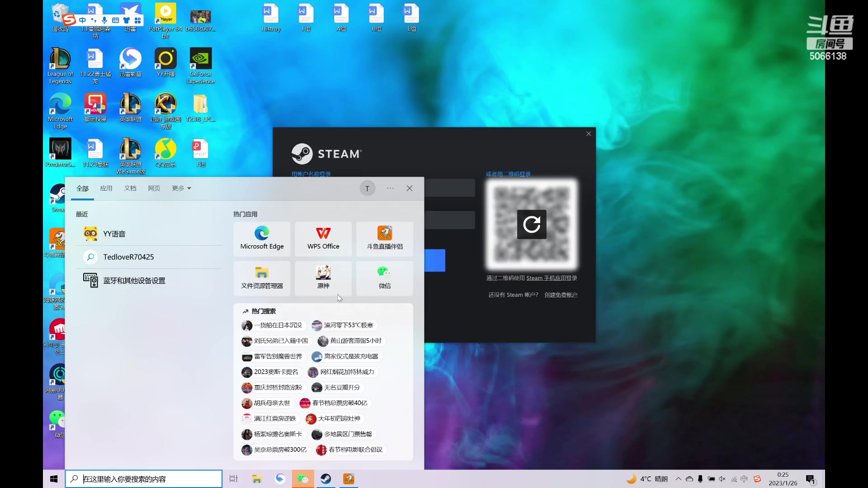Close the Windows search panel
Screen dimensions: 868x488
tap(410, 188)
